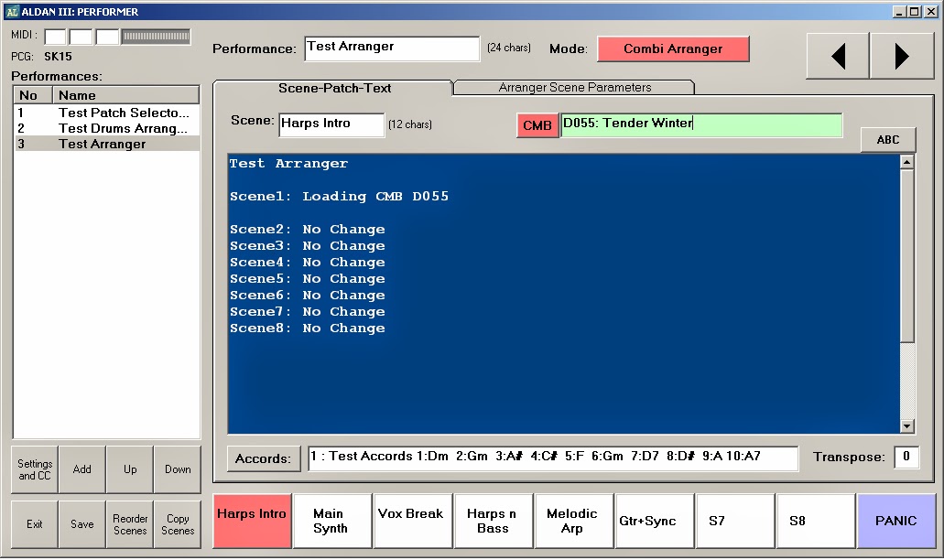Click the first MIDI indicator box
This screenshot has height=560, width=944.
55,37
